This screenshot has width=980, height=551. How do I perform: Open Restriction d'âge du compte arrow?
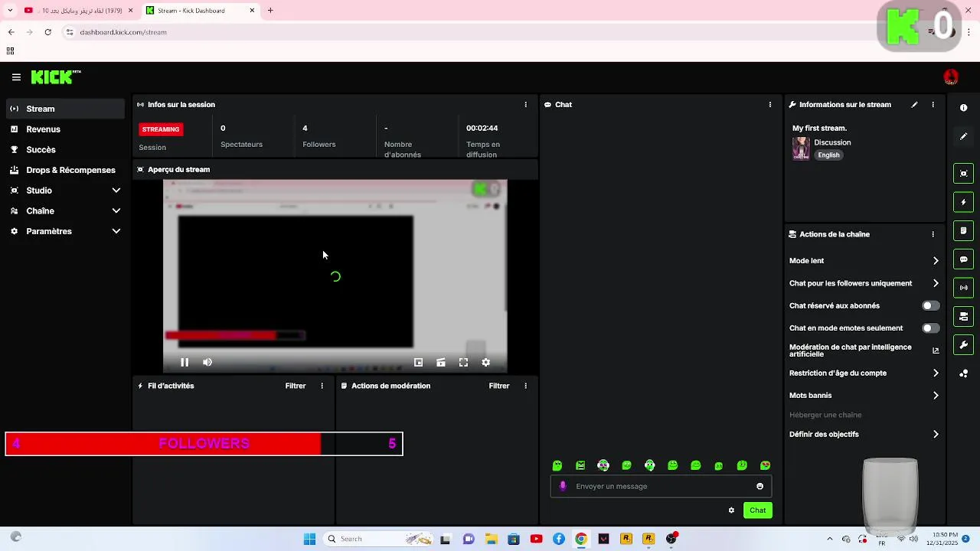tap(936, 373)
